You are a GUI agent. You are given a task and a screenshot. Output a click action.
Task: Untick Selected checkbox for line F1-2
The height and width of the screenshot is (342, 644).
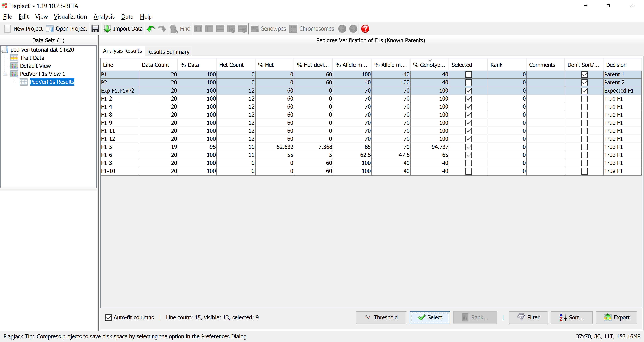[469, 99]
